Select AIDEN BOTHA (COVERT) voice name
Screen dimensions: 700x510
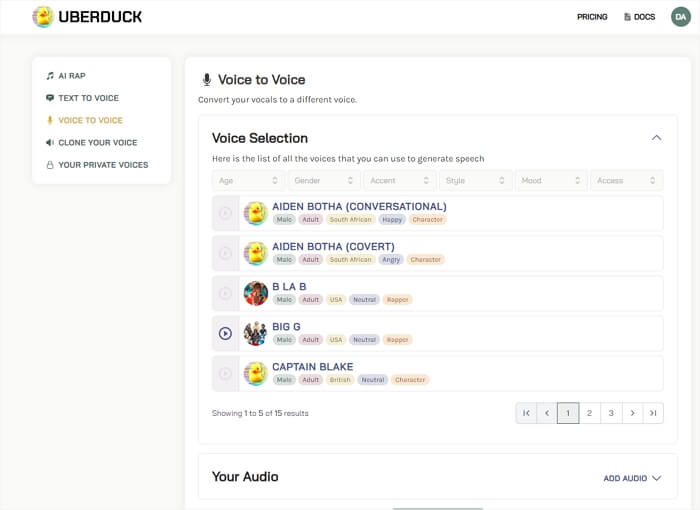coord(333,247)
